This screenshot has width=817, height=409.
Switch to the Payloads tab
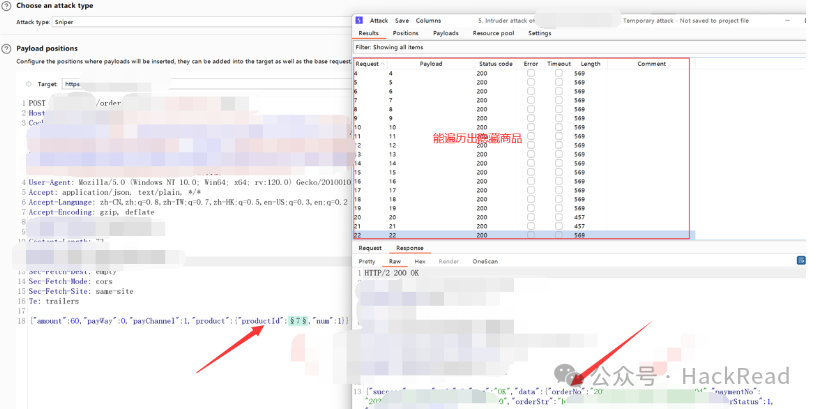pos(445,33)
